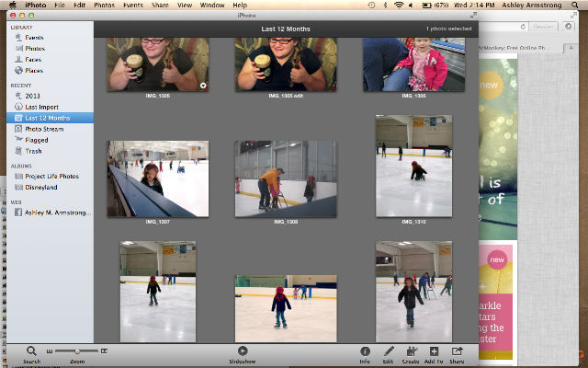
Task: Open the iPhoto application menu
Action: click(x=35, y=6)
